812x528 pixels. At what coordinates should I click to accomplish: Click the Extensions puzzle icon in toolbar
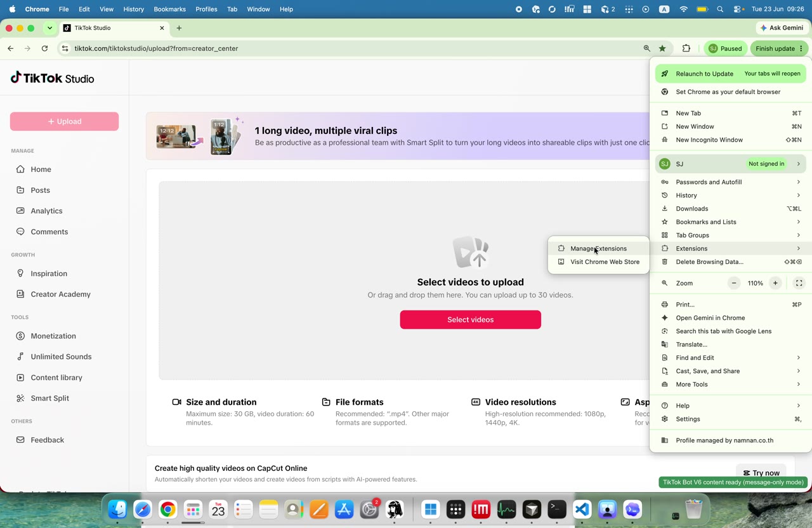[686, 48]
